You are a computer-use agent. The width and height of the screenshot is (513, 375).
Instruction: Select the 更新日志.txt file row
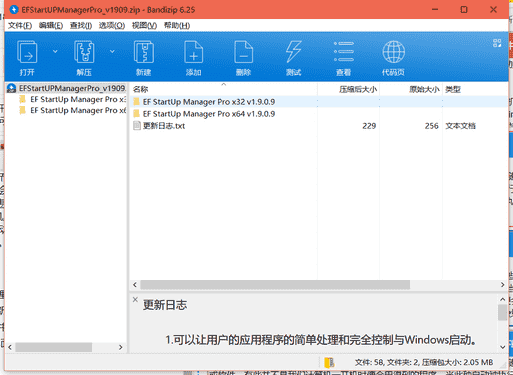click(319, 126)
